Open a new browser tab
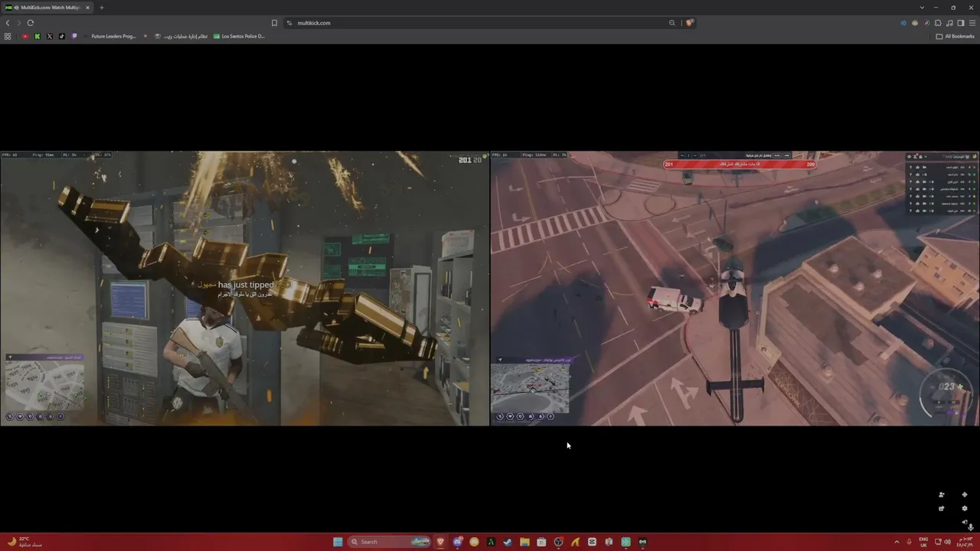 (x=101, y=8)
